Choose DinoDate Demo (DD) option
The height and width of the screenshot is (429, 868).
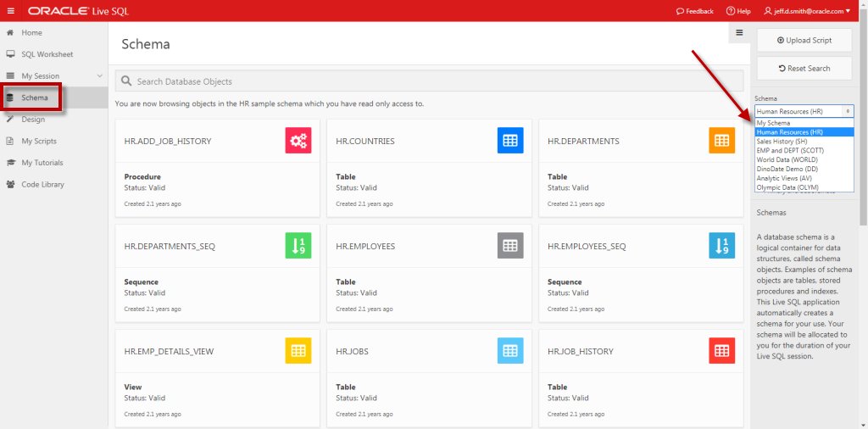tap(804, 169)
